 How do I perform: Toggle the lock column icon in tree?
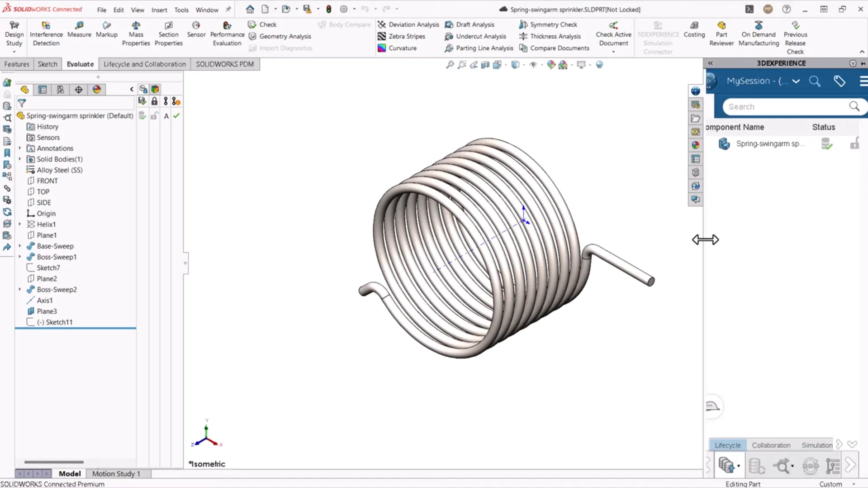point(154,101)
